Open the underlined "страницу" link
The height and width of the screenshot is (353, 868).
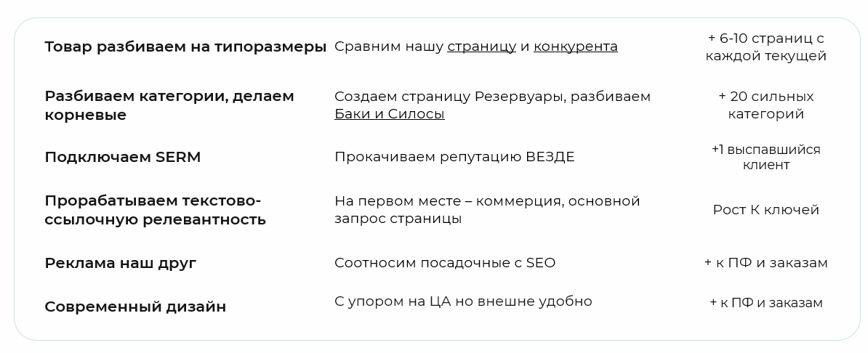point(481,46)
